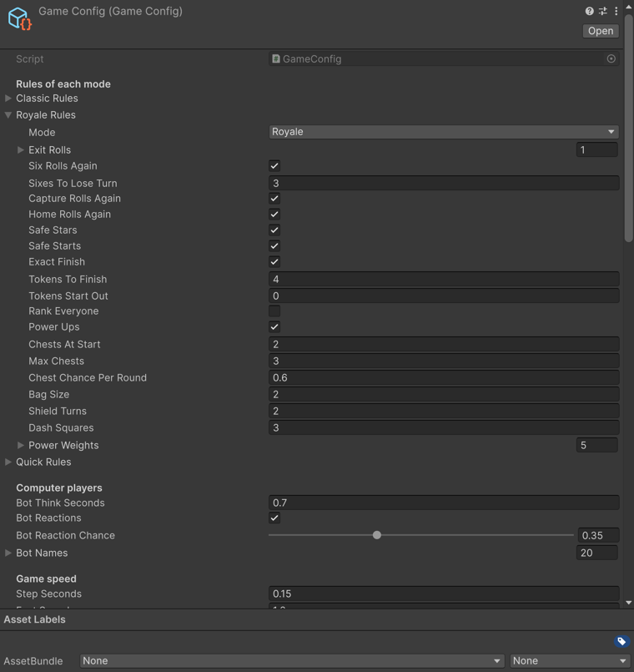Click the Bot Reaction Chance value field 0.35
Screen dimensions: 634x672
tap(598, 535)
